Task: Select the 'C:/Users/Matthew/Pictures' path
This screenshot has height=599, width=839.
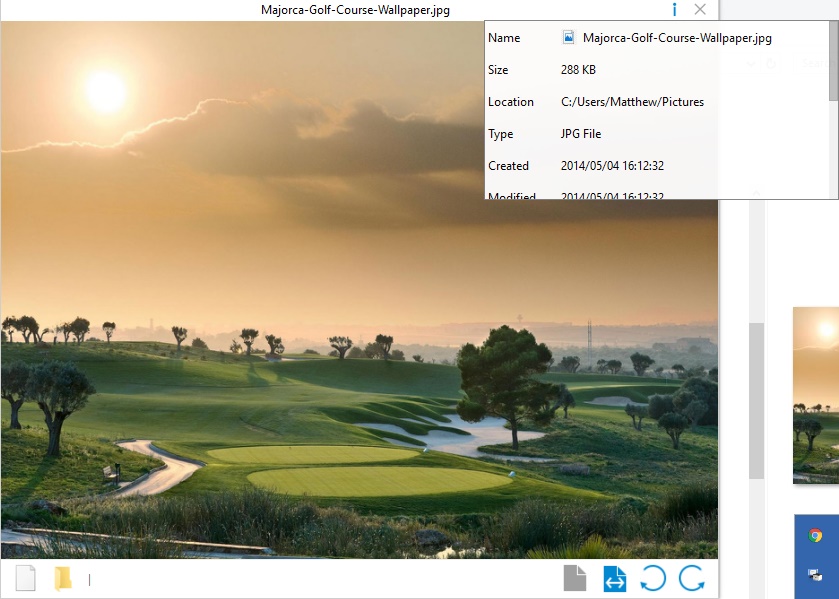Action: click(632, 102)
